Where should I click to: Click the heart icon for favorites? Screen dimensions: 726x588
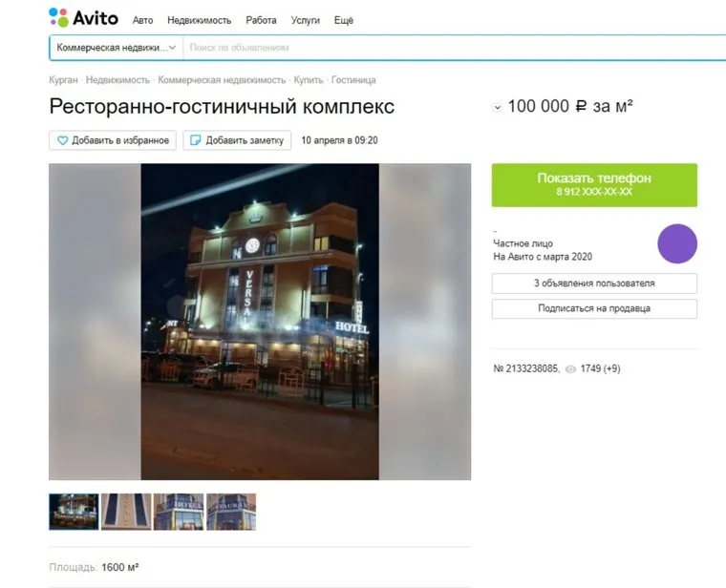coord(62,140)
